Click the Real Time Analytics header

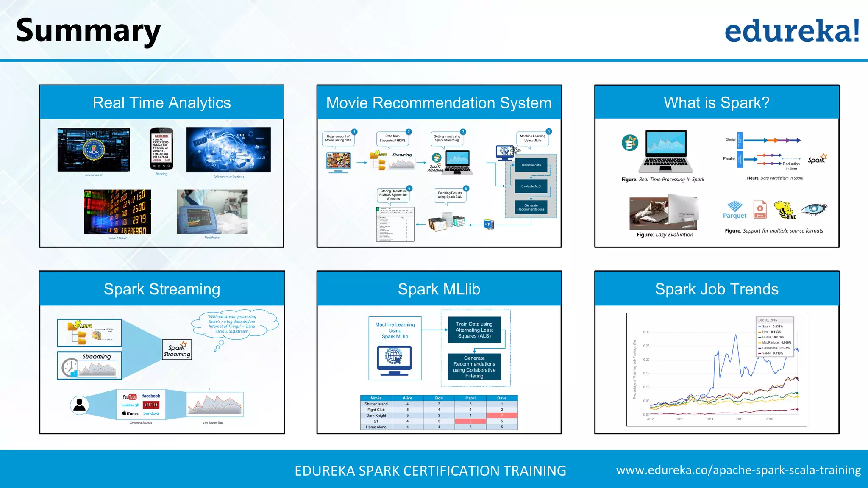pyautogui.click(x=161, y=103)
